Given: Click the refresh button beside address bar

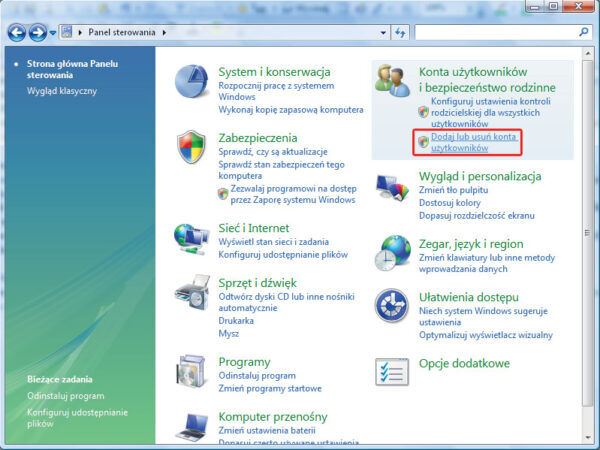Looking at the screenshot, I should click(x=401, y=33).
